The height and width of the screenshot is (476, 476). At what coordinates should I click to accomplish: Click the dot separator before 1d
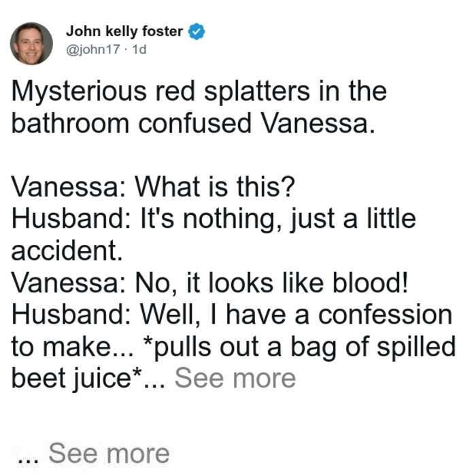tap(126, 50)
